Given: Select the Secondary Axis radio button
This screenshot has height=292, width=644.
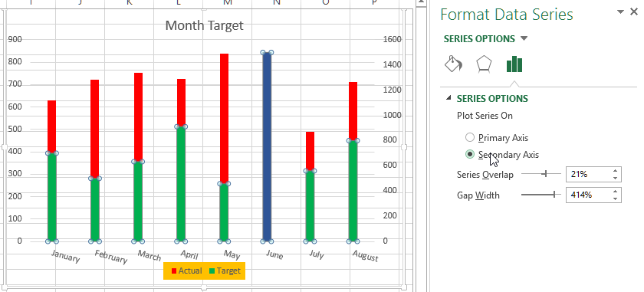Looking at the screenshot, I should click(470, 154).
